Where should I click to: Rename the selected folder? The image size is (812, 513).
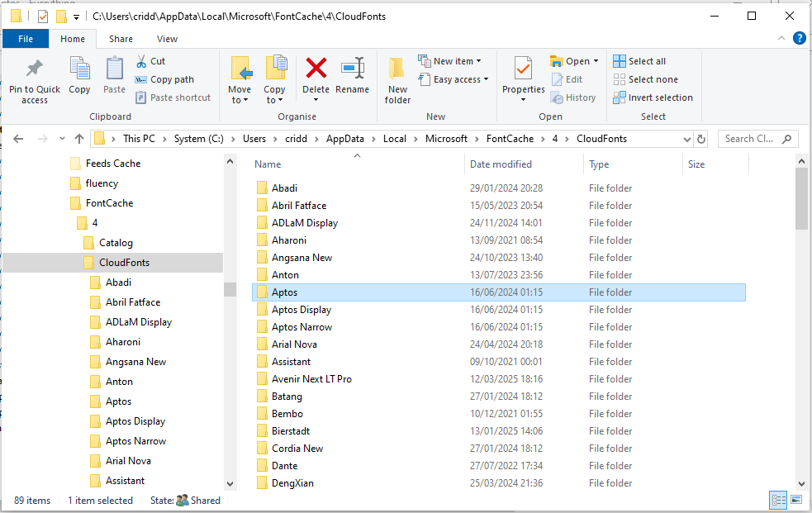[x=352, y=75]
